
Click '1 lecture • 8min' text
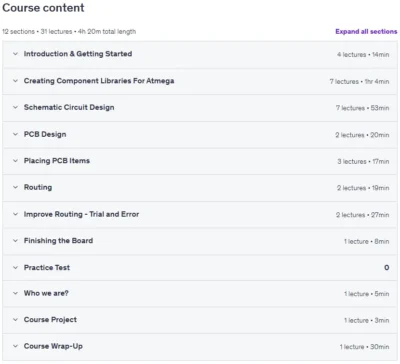366,241
